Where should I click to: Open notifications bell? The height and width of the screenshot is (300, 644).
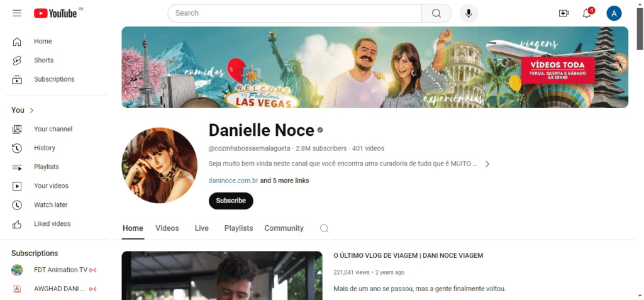point(587,13)
